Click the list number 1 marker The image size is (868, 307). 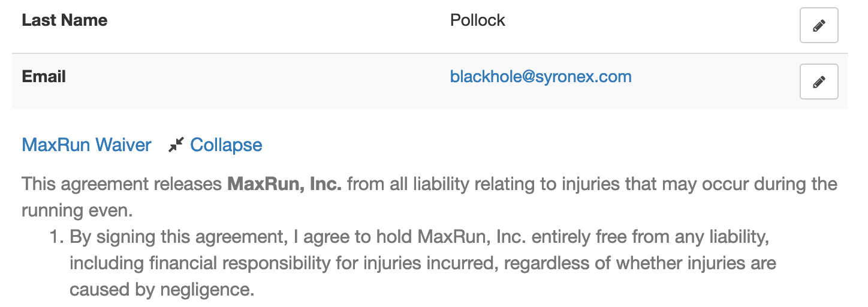coord(56,237)
